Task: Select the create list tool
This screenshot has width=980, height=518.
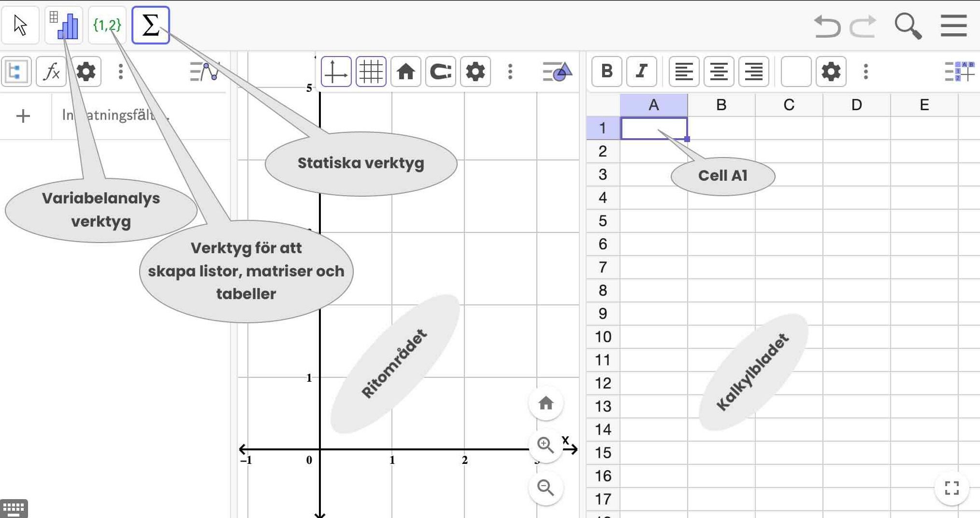Action: click(x=107, y=25)
